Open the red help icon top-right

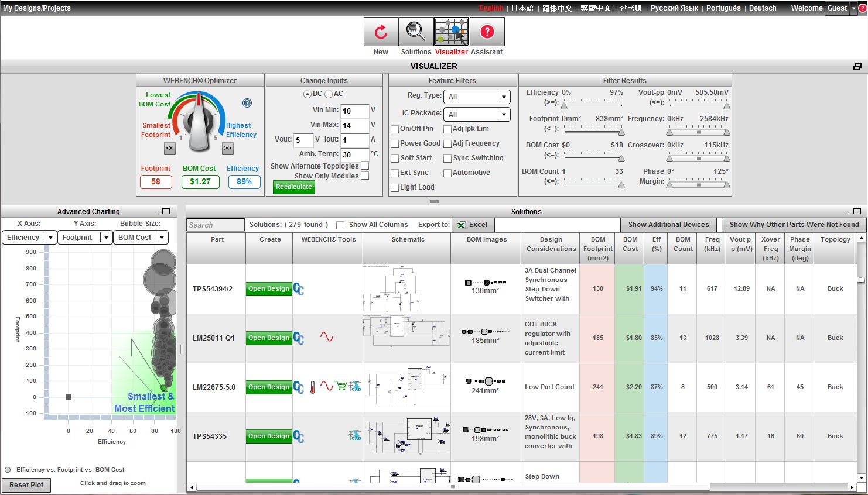pyautogui.click(x=862, y=8)
